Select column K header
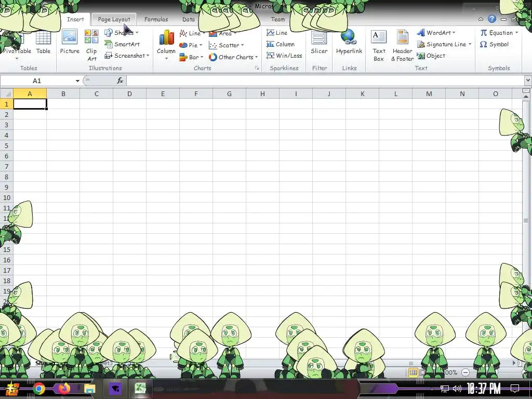The height and width of the screenshot is (399, 532). click(x=362, y=94)
